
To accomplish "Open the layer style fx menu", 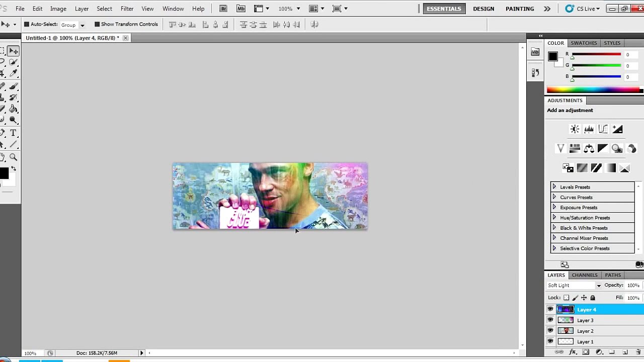I will 573,352.
